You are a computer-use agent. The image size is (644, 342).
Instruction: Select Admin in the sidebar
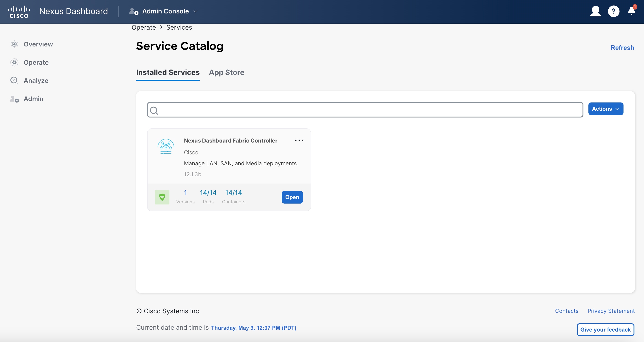33,99
